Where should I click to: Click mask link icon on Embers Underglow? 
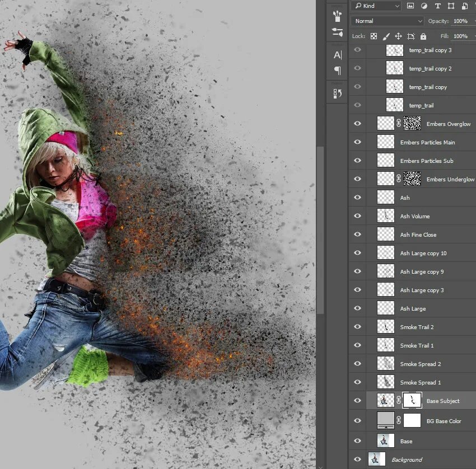tap(399, 179)
